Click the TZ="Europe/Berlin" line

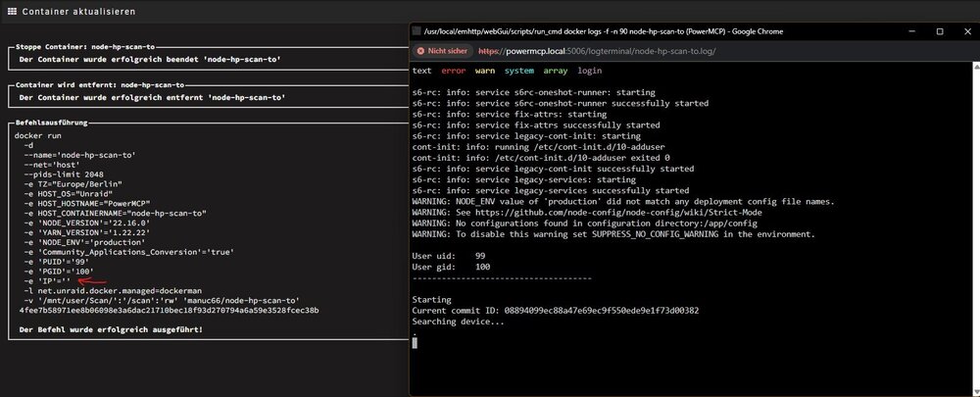tap(73, 184)
